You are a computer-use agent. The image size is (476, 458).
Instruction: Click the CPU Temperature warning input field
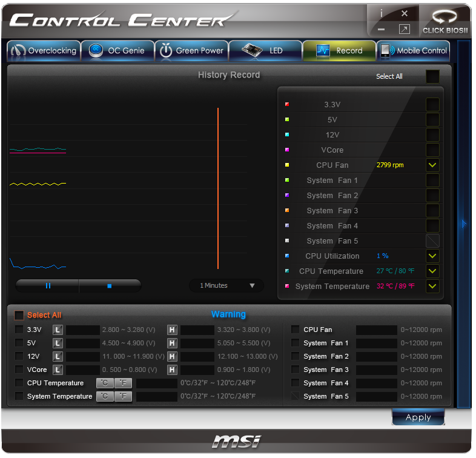(157, 383)
